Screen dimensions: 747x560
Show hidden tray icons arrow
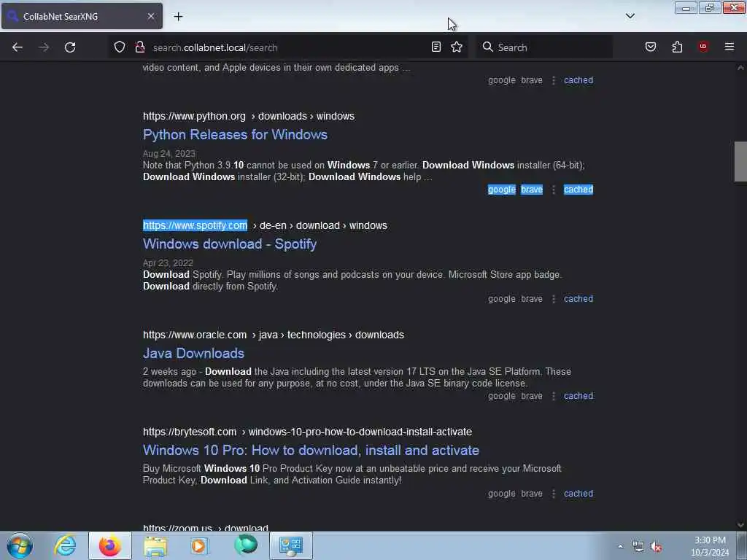click(620, 547)
